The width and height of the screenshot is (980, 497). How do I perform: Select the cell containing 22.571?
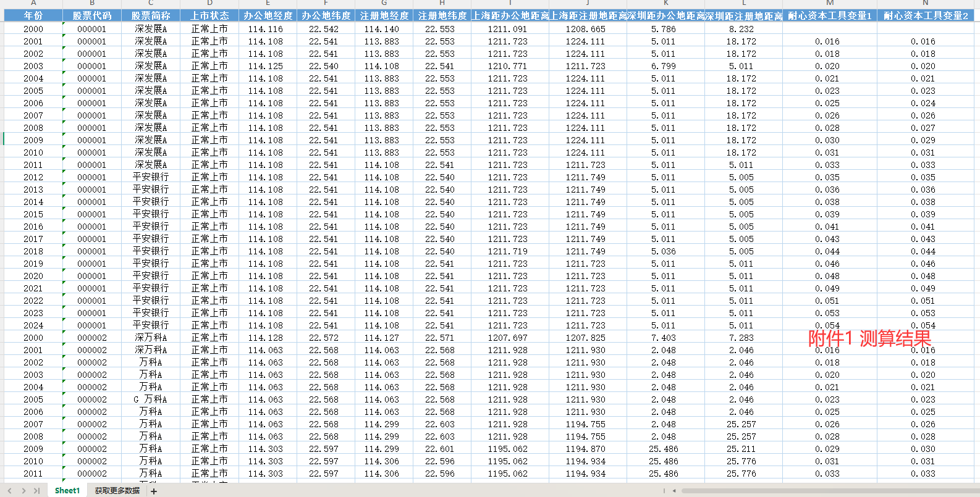click(x=442, y=338)
